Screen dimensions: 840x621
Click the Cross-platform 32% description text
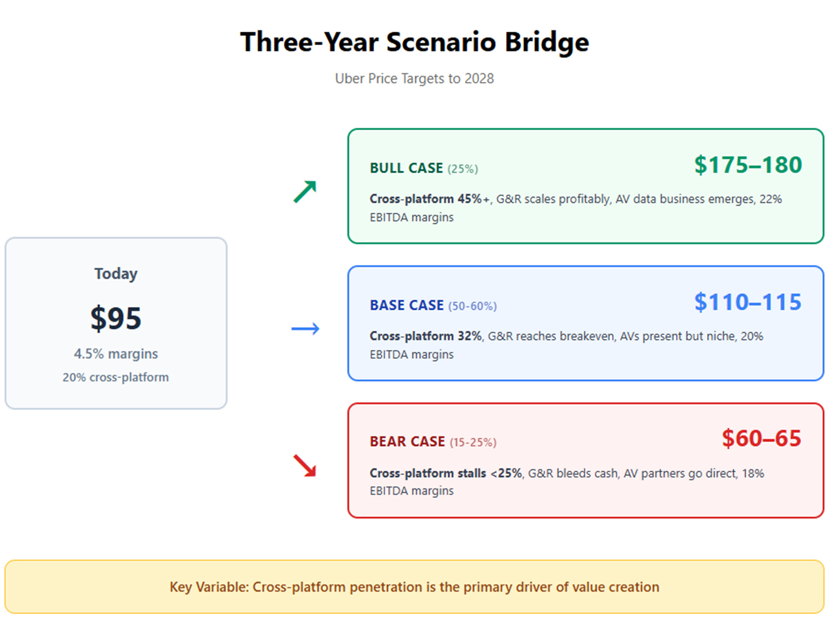click(425, 336)
